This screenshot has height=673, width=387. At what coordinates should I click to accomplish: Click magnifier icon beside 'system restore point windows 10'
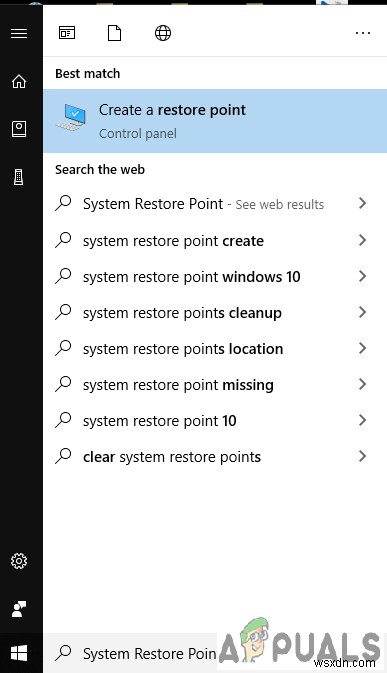63,276
